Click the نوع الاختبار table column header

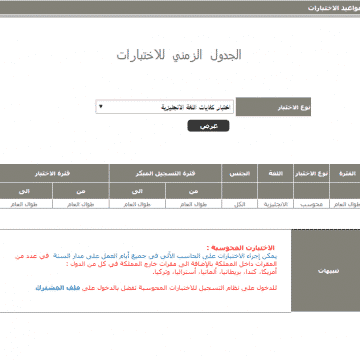pos(311,173)
